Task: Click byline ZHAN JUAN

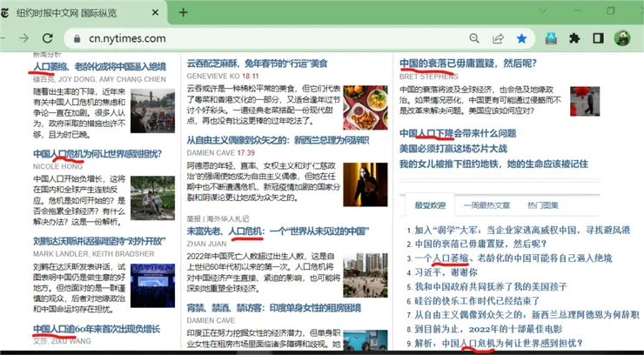Action: click(206, 244)
